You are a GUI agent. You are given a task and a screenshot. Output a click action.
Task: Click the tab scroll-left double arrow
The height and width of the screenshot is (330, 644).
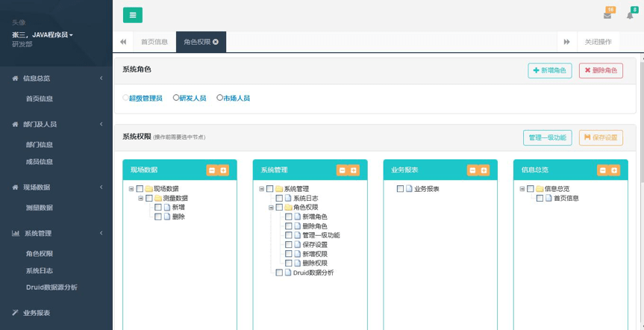pyautogui.click(x=123, y=42)
